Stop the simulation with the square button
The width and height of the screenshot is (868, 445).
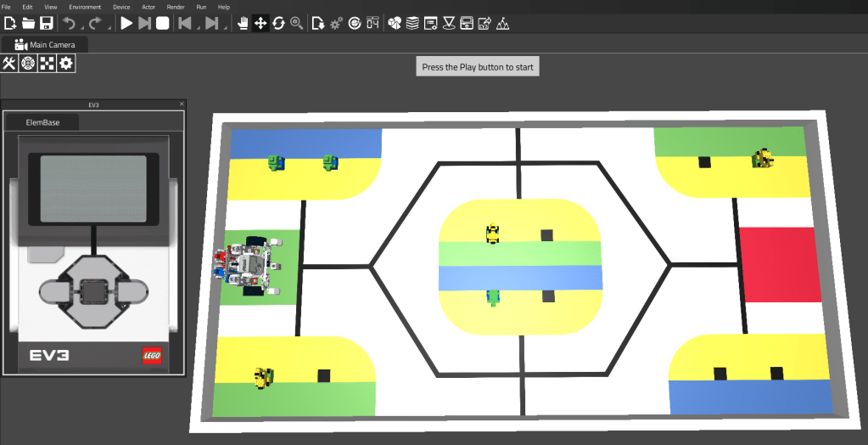tap(162, 23)
